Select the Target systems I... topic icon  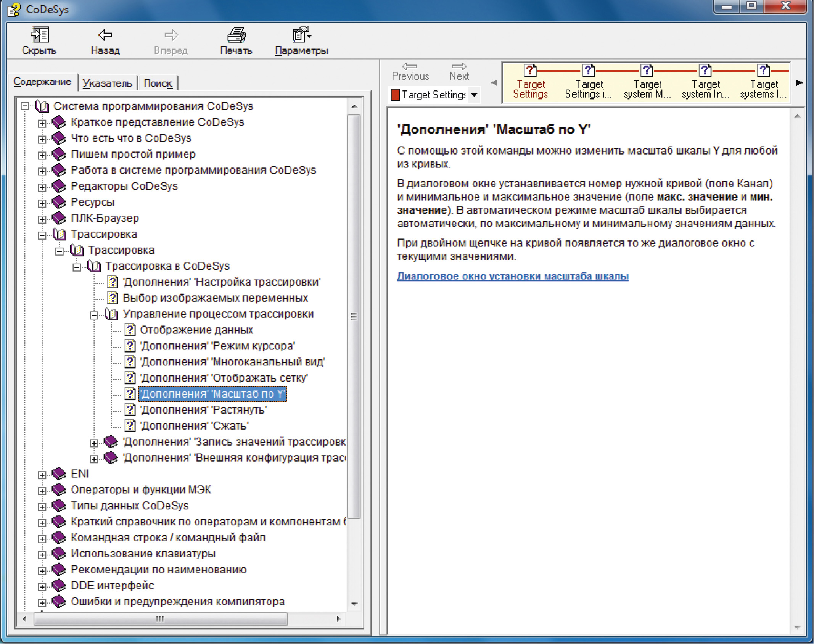click(763, 71)
